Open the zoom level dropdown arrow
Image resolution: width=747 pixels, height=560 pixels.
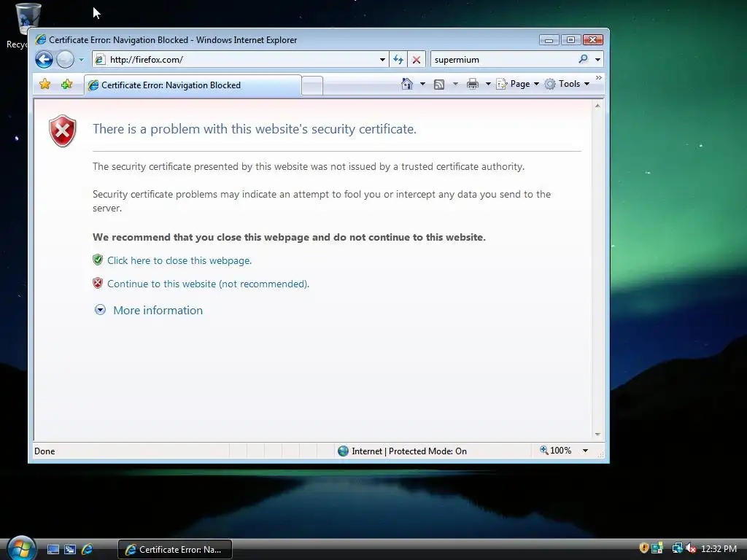(x=586, y=451)
